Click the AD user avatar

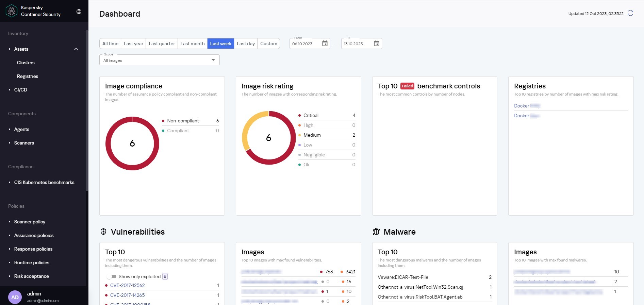15,297
